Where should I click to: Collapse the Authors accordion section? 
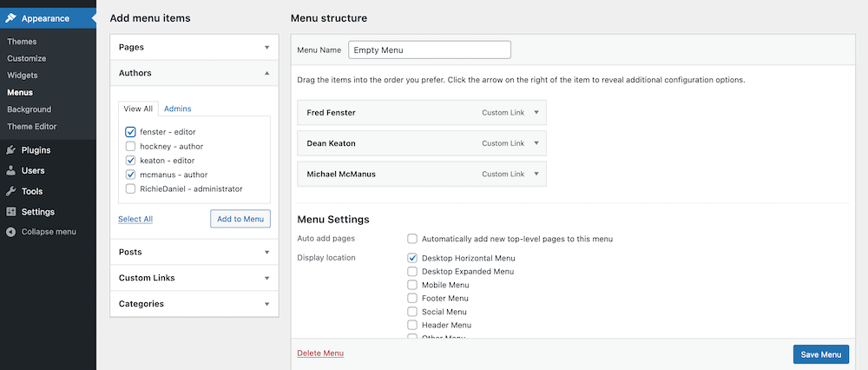(267, 74)
